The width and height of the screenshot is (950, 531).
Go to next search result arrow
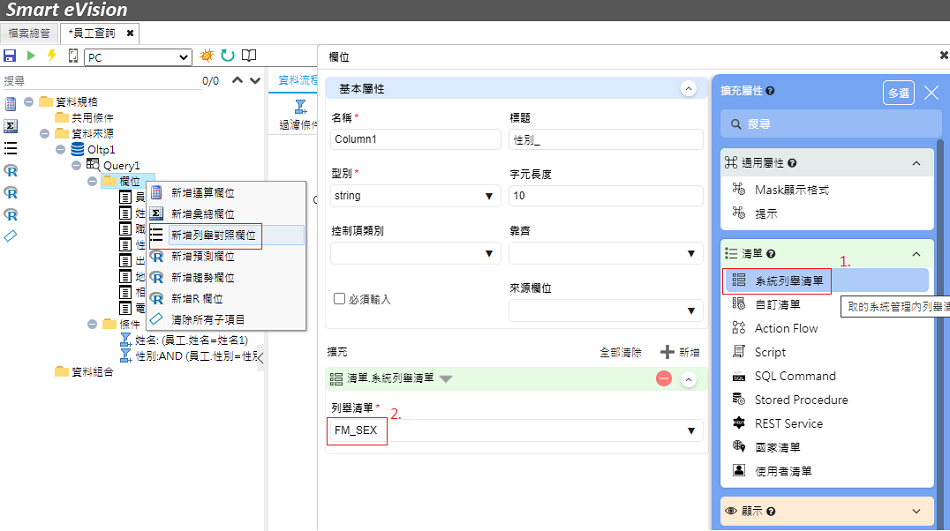pos(255,80)
